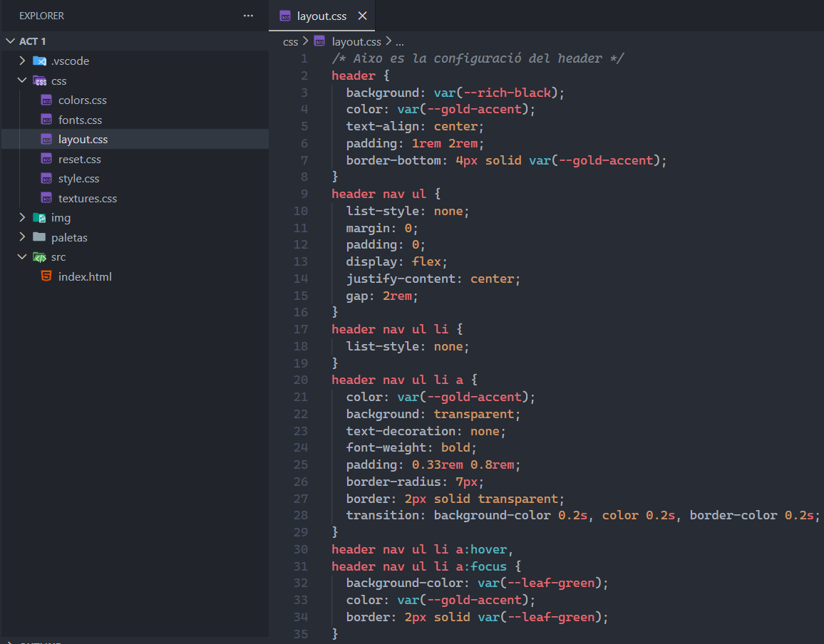This screenshot has height=644, width=824.
Task: Click the HTML5 icon beside index.html
Action: (x=46, y=276)
